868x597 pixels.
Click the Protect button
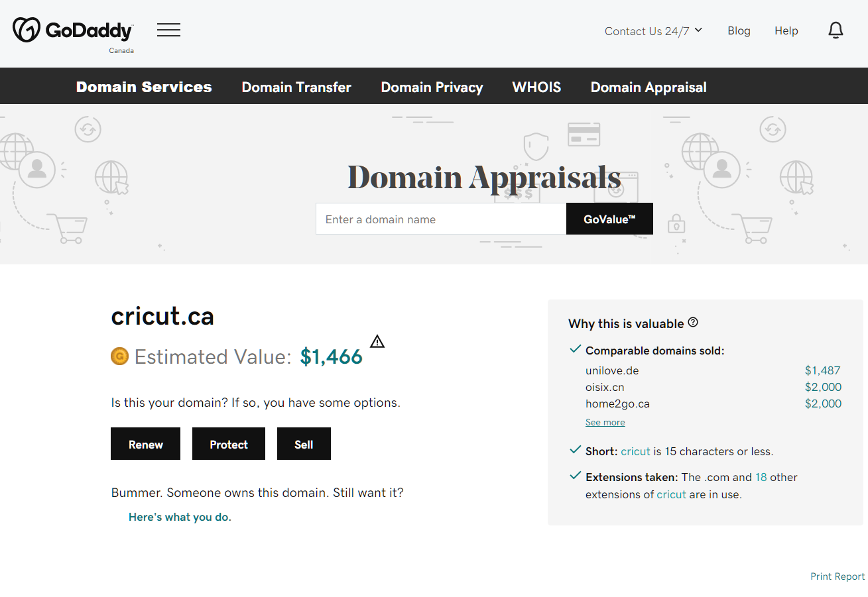[229, 444]
